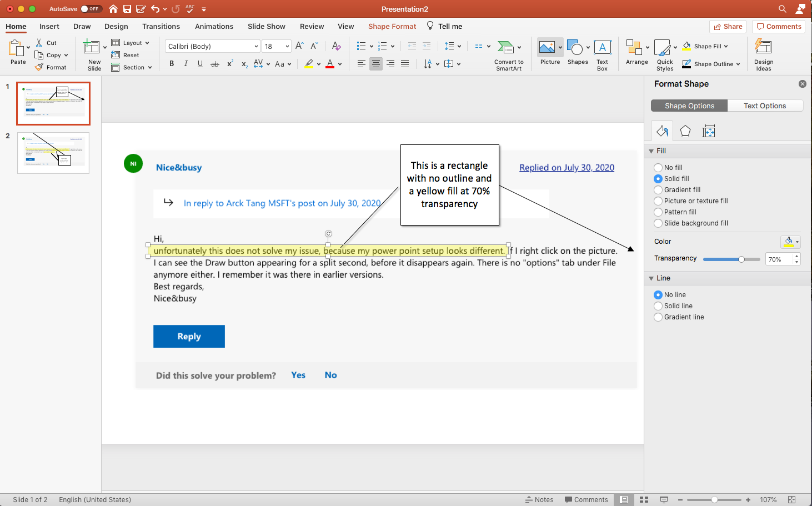Select Slide background fill
812x506 pixels.
(x=658, y=223)
